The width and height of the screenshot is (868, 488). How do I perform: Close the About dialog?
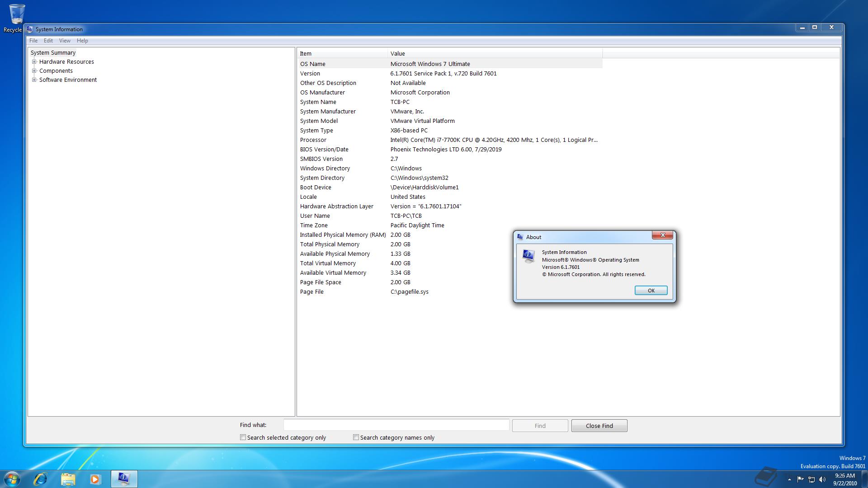[x=663, y=235]
